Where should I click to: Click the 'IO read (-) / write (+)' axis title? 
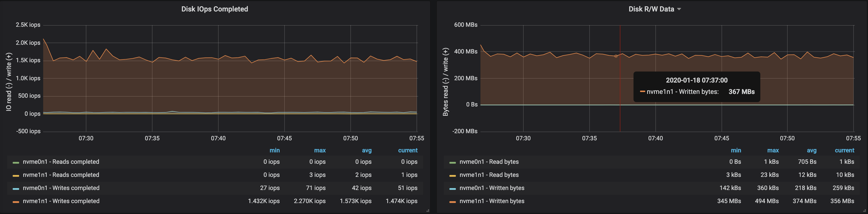9,82
